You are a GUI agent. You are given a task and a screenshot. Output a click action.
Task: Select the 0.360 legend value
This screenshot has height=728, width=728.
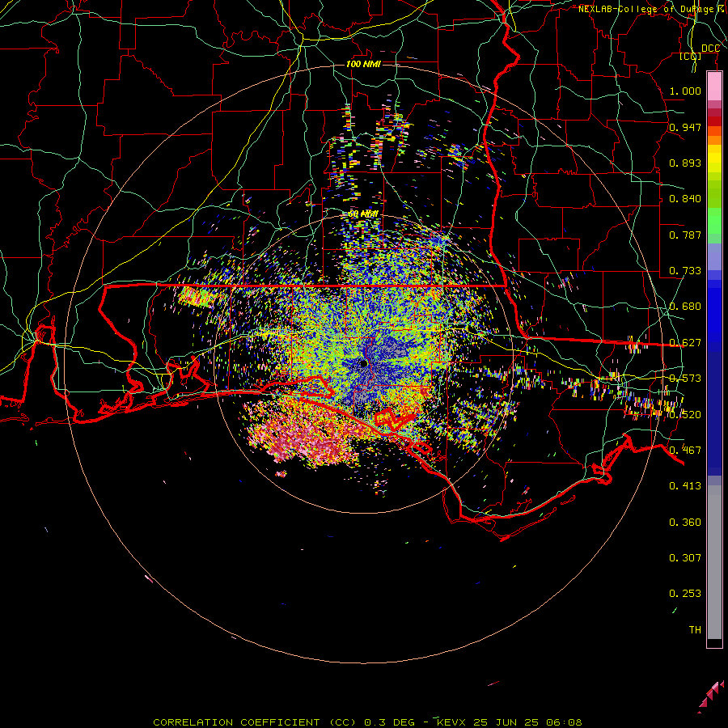pos(685,522)
